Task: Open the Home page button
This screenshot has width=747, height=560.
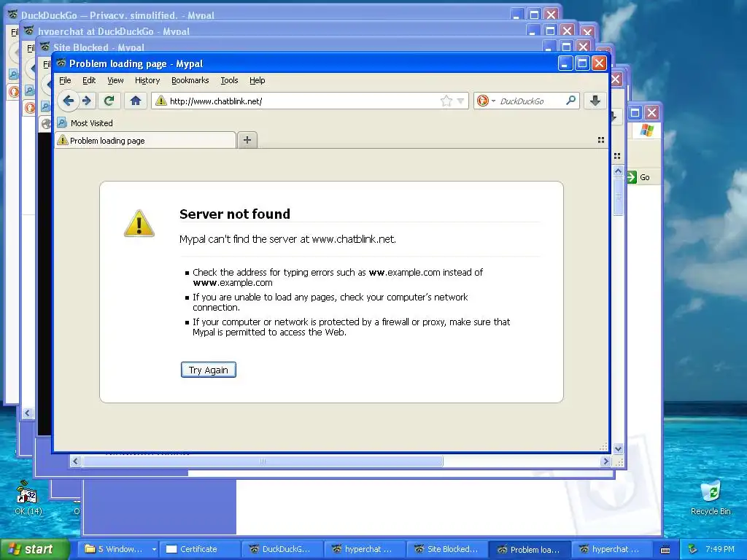Action: (136, 101)
